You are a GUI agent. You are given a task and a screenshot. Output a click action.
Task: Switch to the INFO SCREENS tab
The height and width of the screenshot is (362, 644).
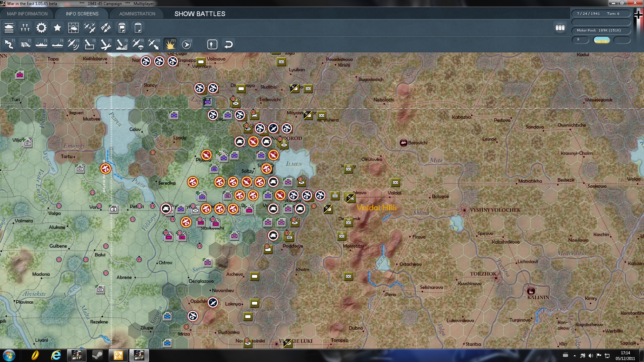[82, 14]
